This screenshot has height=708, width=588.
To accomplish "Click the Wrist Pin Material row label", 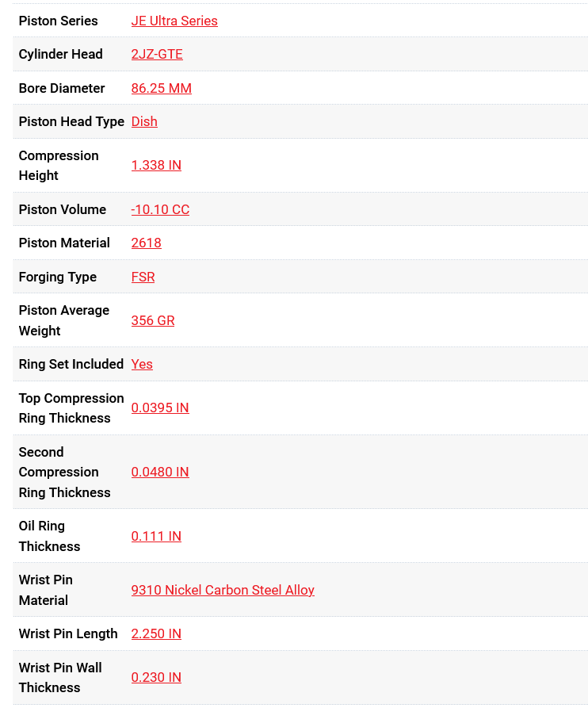I will pos(46,590).
